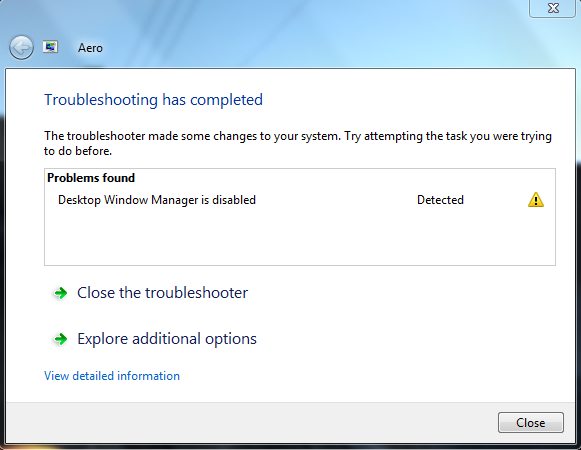
Task: Click the back arrow button
Action: (x=21, y=47)
